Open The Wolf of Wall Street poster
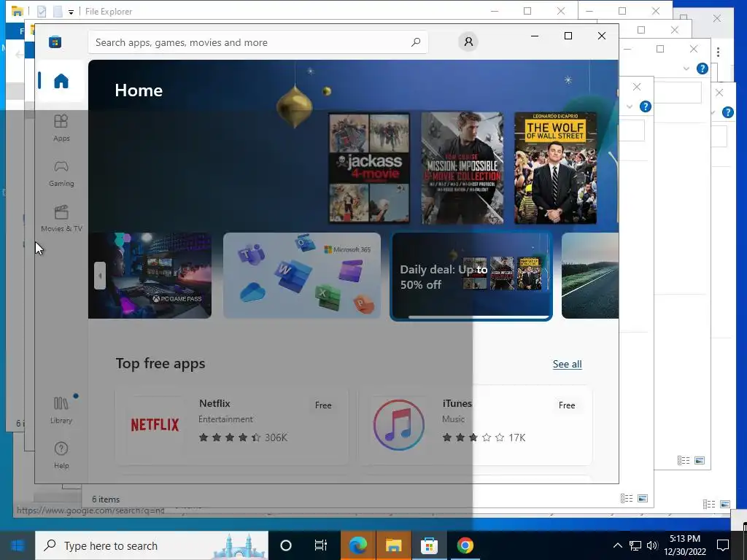Image resolution: width=747 pixels, height=560 pixels. pos(555,168)
